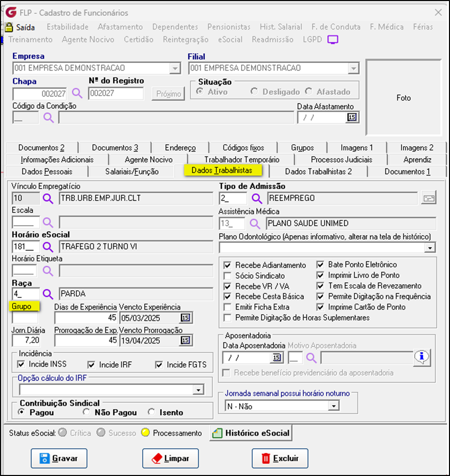
Task: Open the Opção cálculo do IRF dropdown
Action: pos(198,390)
